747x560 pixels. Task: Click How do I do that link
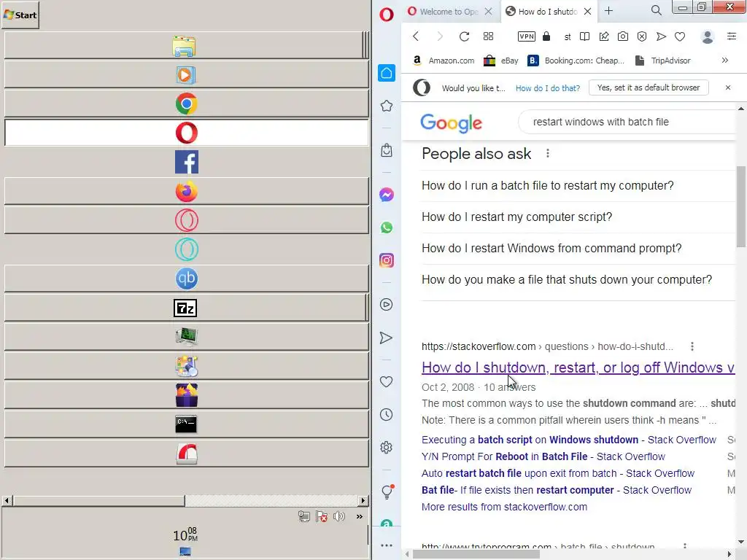[x=548, y=88]
